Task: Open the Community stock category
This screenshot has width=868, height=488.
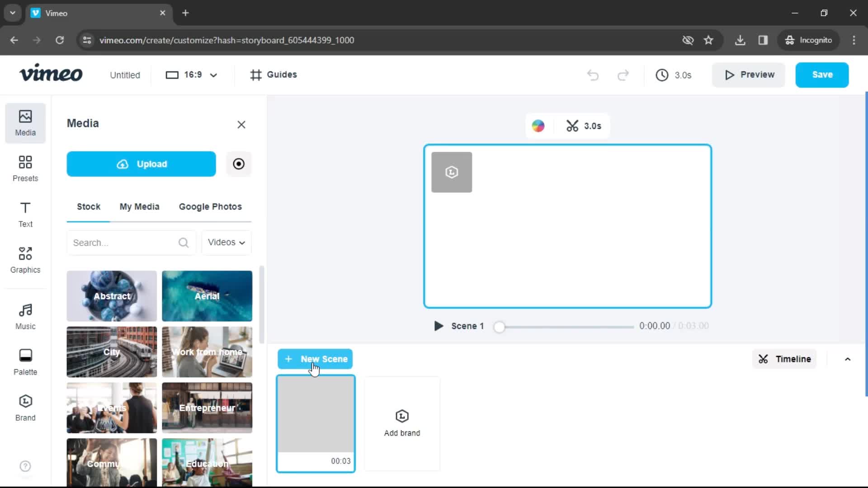Action: [x=112, y=462]
